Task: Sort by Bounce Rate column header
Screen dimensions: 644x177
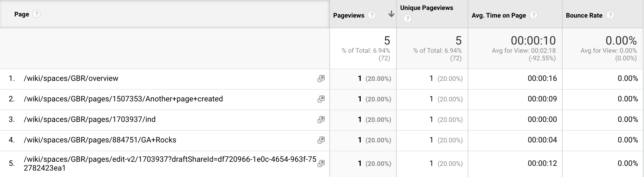Action: pos(584,16)
